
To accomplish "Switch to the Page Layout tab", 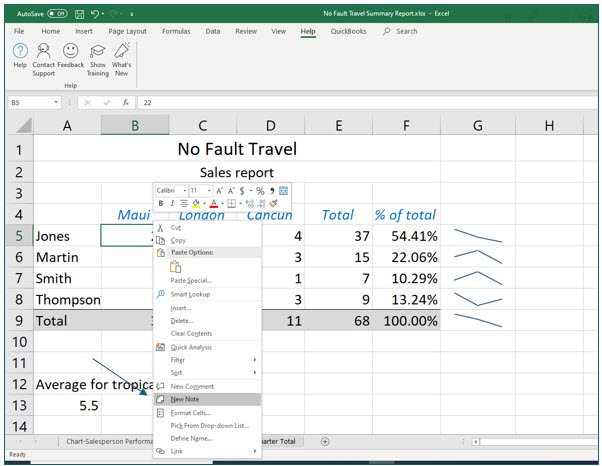I will click(127, 31).
